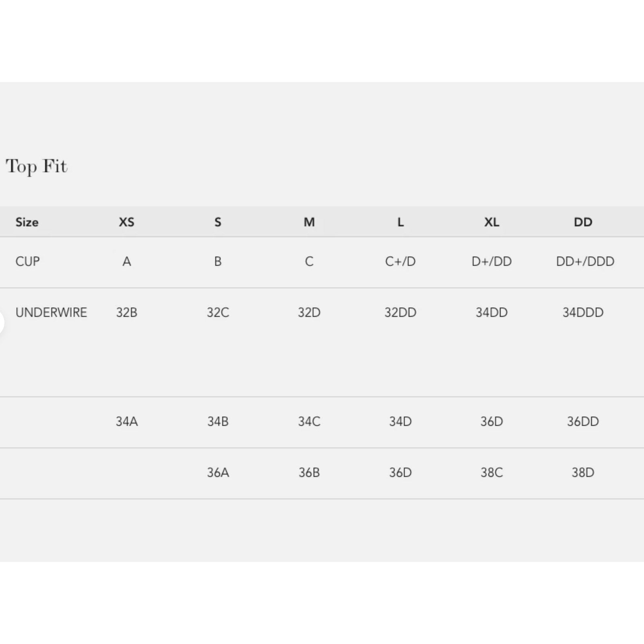Click the 36DD size cell

point(583,422)
